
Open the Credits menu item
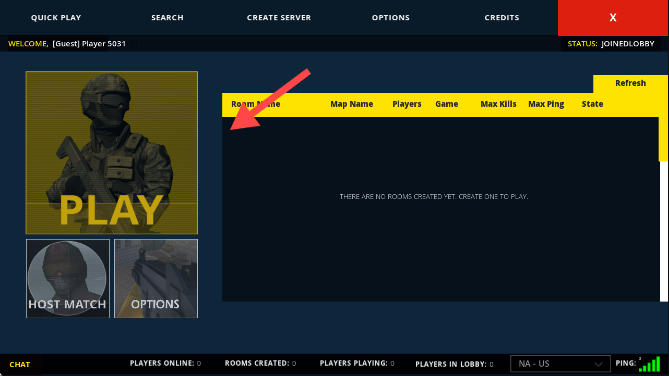click(x=502, y=17)
